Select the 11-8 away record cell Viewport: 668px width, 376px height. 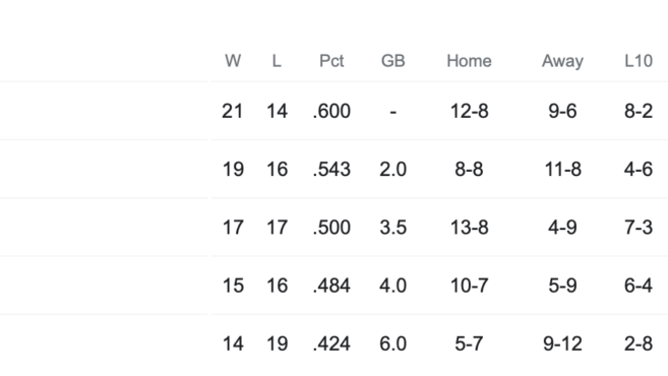562,169
